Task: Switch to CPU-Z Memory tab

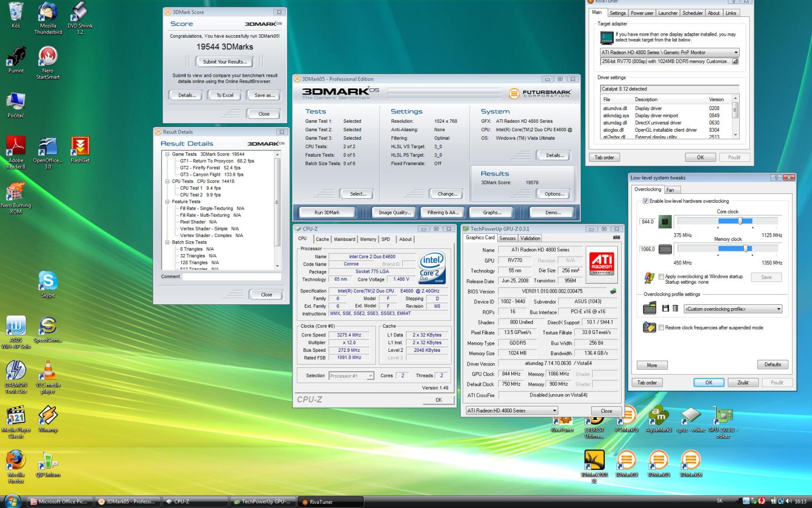Action: click(368, 239)
